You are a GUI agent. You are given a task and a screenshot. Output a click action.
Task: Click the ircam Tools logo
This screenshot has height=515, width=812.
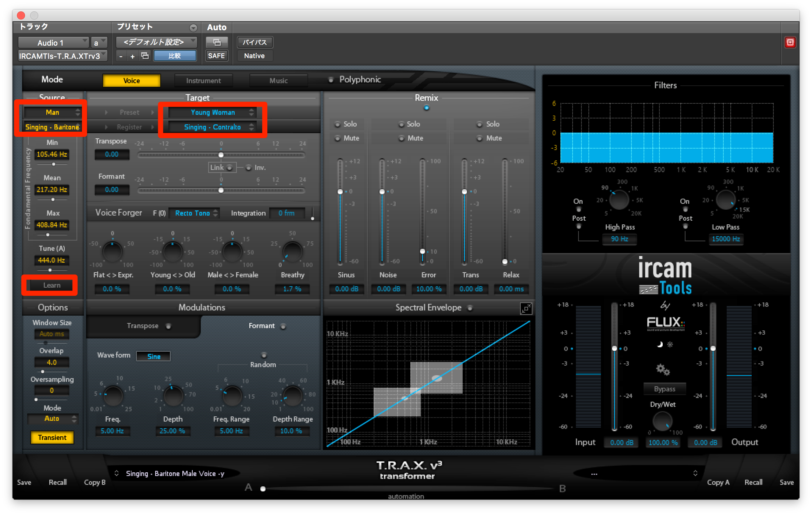pos(665,276)
